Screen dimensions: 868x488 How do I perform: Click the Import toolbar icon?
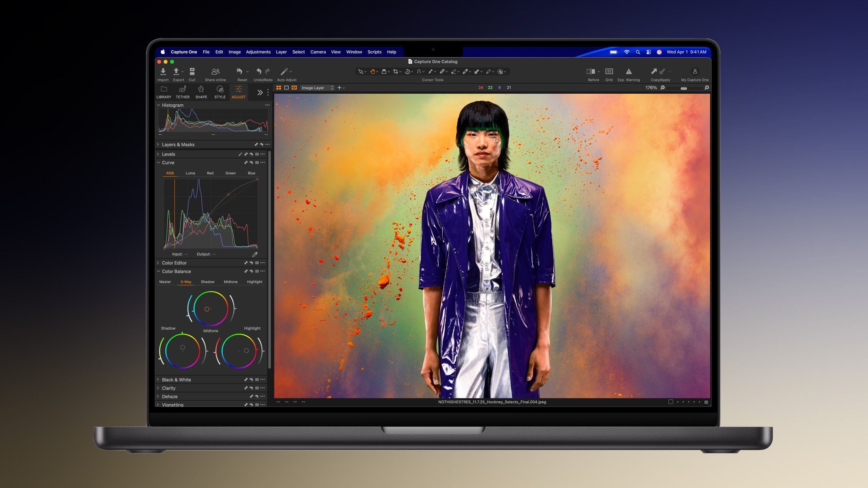[163, 71]
